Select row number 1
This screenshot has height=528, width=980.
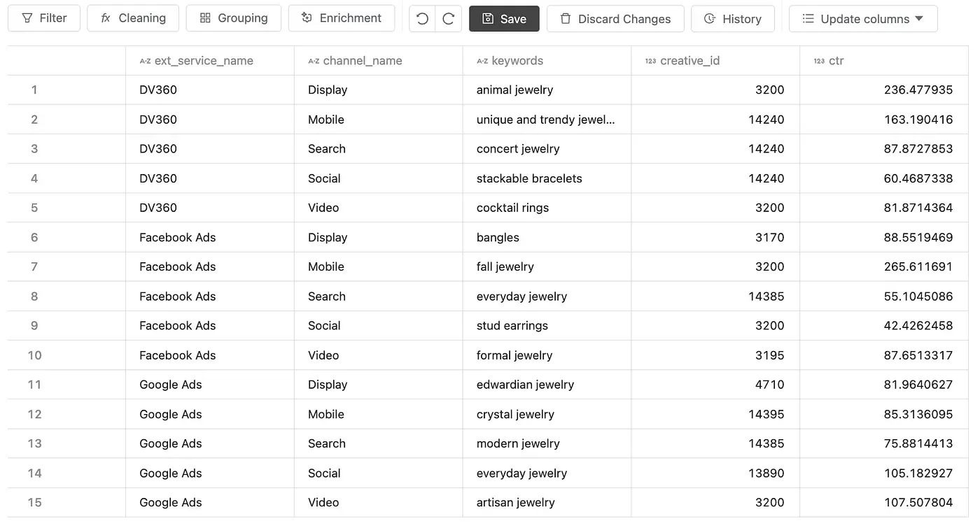tap(34, 90)
